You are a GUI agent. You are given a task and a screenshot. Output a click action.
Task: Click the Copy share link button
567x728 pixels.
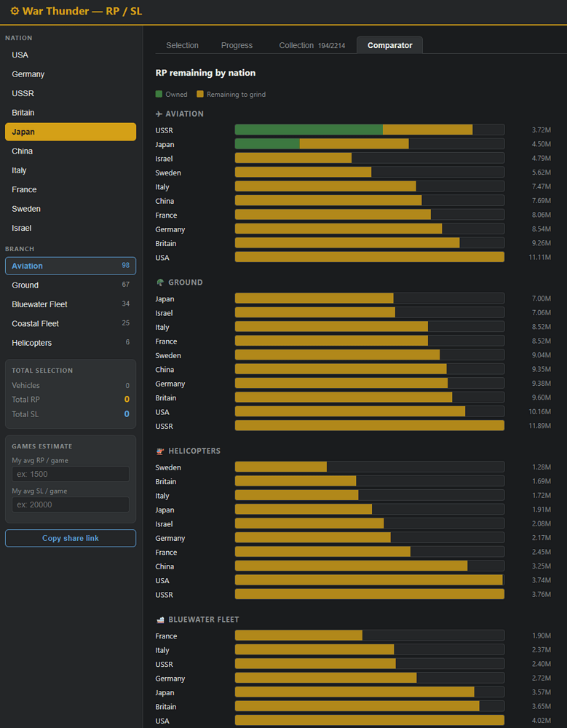pyautogui.click(x=71, y=538)
